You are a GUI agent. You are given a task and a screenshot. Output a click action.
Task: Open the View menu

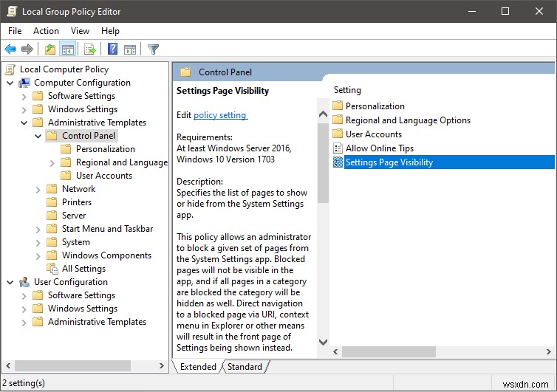click(x=80, y=31)
